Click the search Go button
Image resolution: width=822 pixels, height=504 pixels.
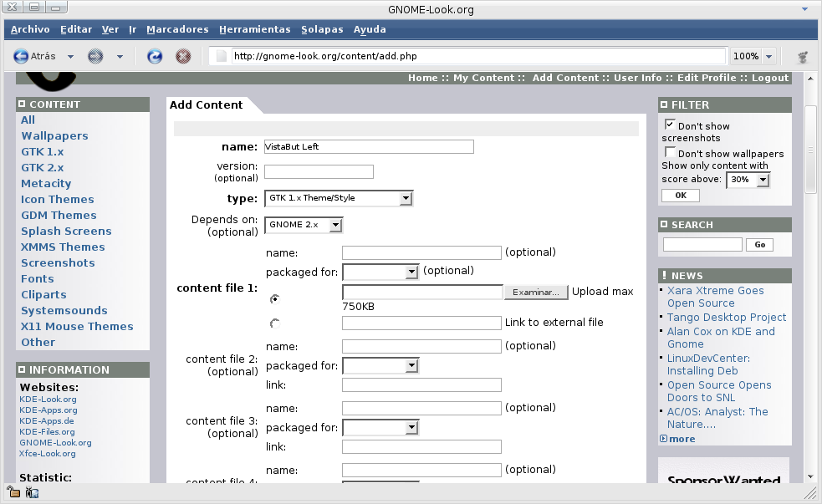point(759,245)
